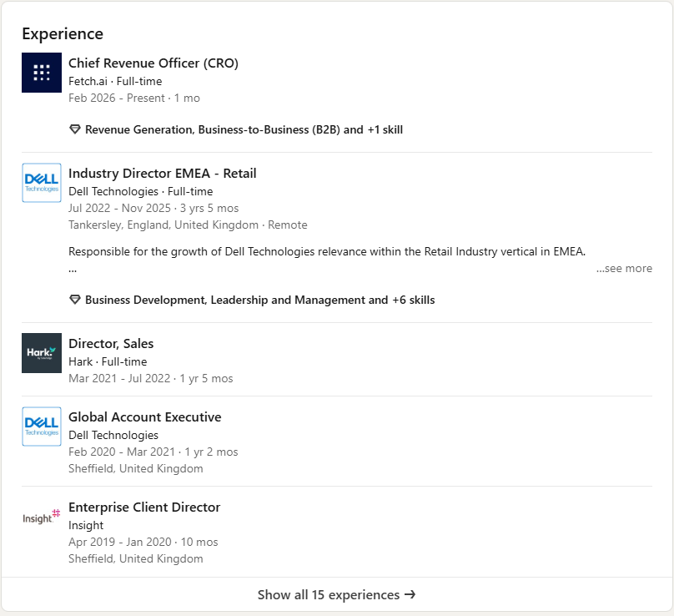This screenshot has width=674, height=616.
Task: Click Sheffield location under Enterprise Client Director
Action: pos(136,558)
